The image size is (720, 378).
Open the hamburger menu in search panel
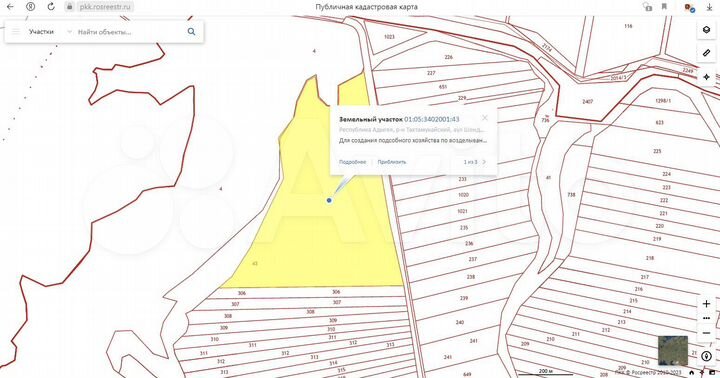click(x=16, y=32)
